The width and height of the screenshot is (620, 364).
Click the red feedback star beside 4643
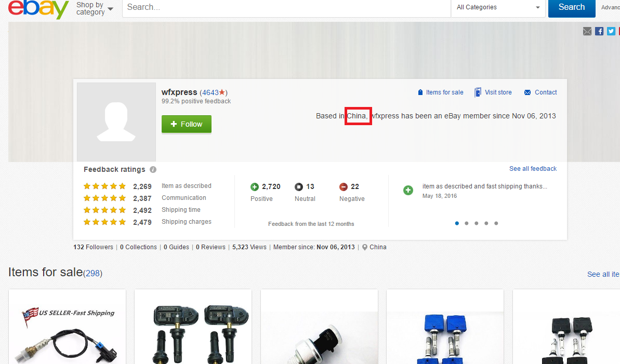[x=222, y=92]
